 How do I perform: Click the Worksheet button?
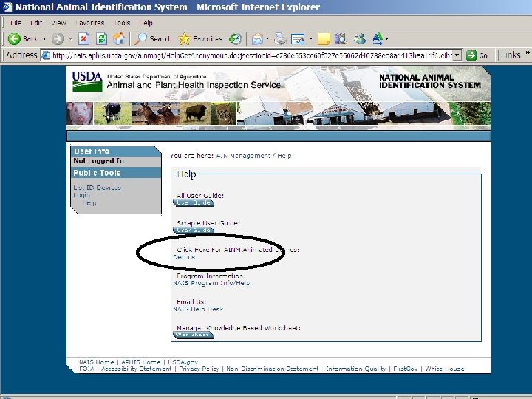click(x=194, y=335)
